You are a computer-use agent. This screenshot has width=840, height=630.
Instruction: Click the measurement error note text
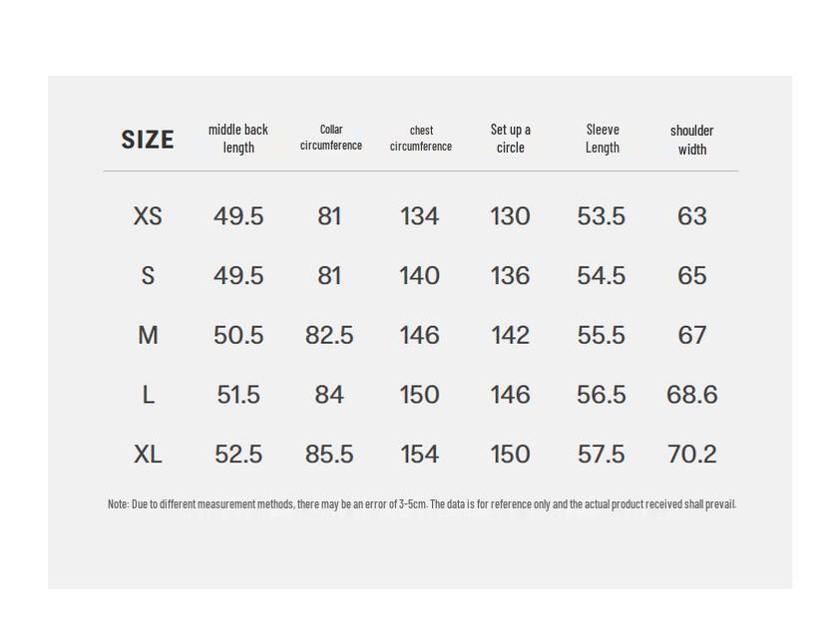click(x=421, y=504)
